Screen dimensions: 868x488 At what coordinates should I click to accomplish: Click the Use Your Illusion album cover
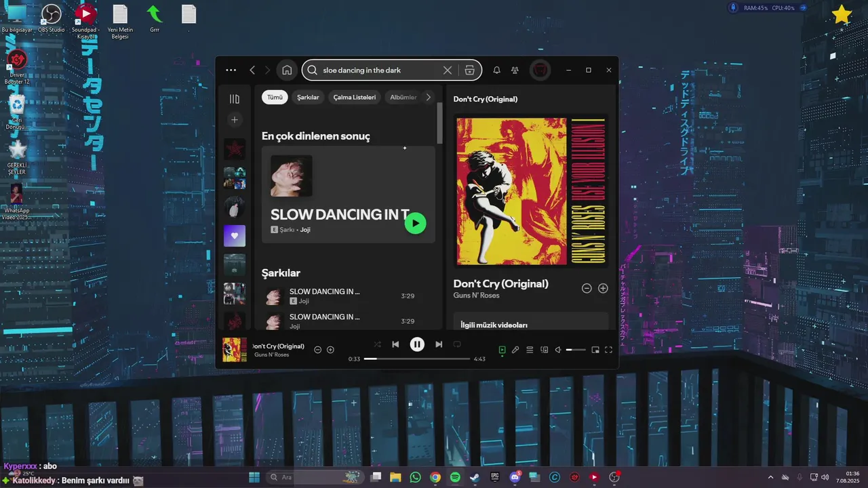click(x=531, y=191)
